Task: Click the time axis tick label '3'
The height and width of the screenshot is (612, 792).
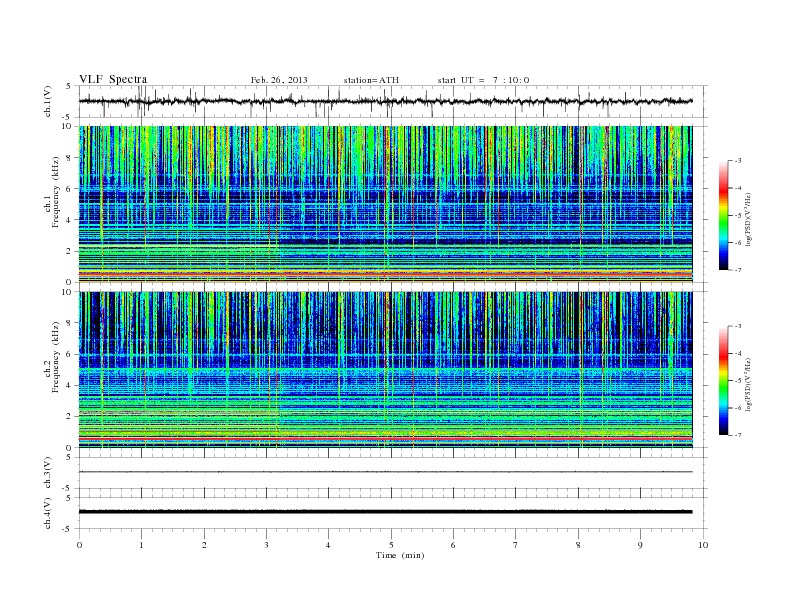Action: [267, 545]
